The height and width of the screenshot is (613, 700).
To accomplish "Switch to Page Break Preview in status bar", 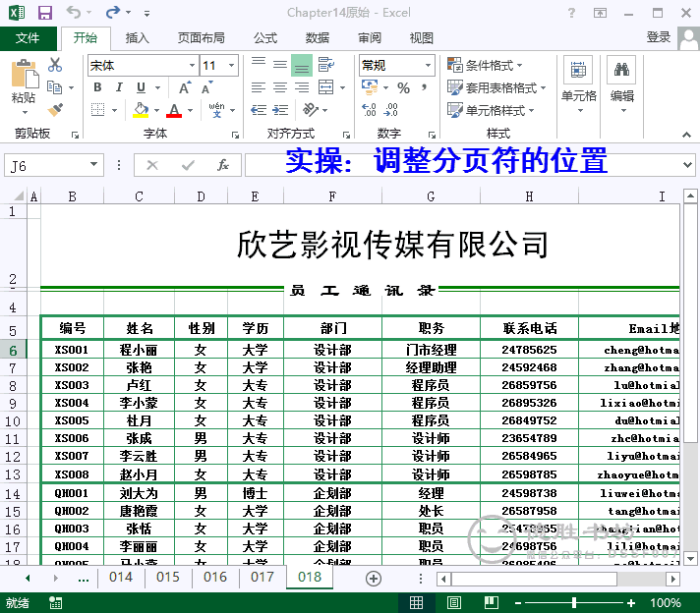I will (x=491, y=603).
